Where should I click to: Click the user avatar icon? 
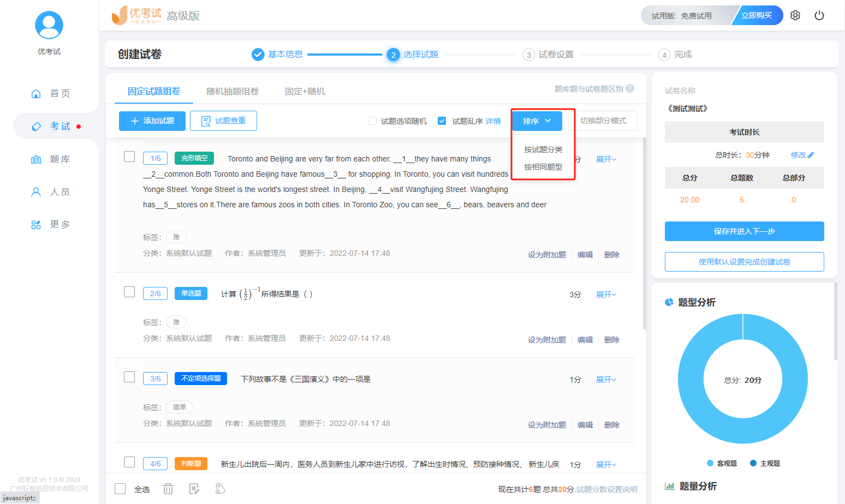coord(49,25)
